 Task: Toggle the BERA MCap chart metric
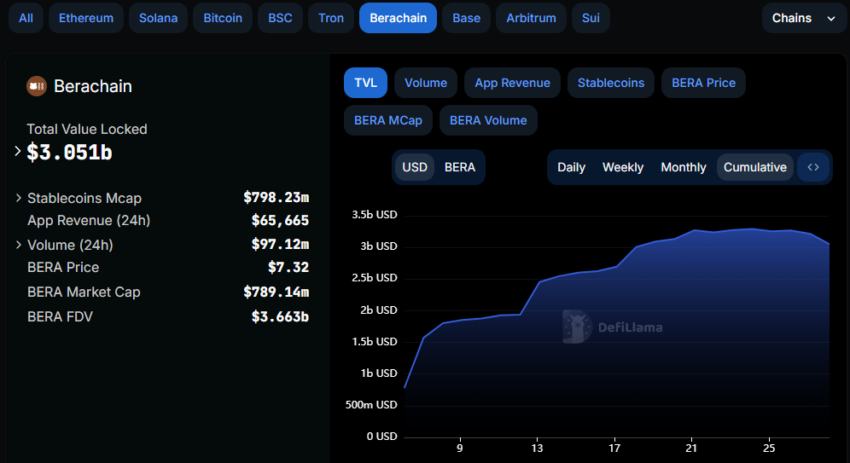(x=388, y=120)
